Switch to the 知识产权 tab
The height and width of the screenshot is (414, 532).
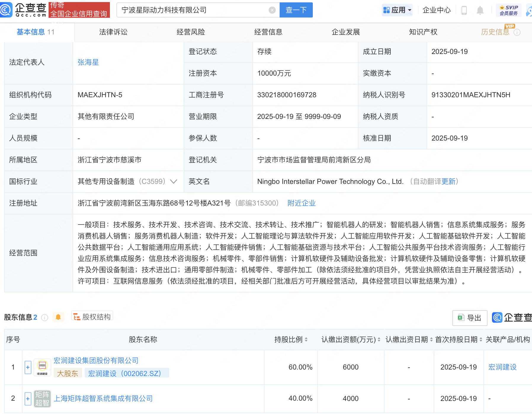423,32
